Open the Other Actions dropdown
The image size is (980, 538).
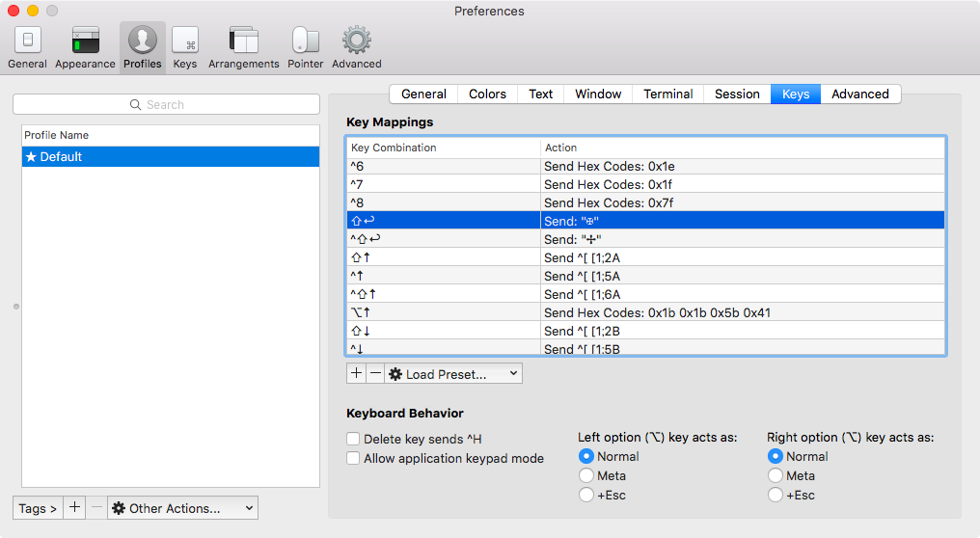(182, 508)
